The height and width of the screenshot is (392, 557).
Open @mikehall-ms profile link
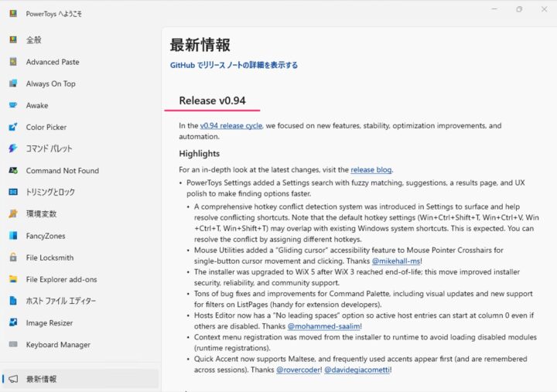[396, 261]
